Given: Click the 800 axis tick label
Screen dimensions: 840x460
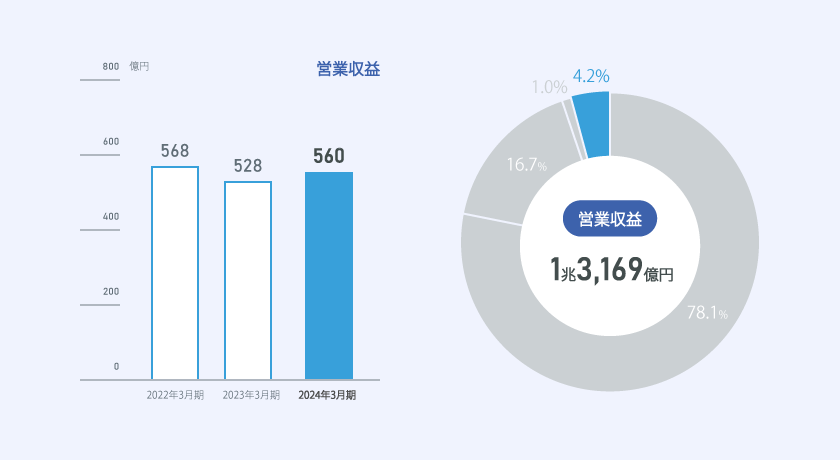Looking at the screenshot, I should (111, 66).
